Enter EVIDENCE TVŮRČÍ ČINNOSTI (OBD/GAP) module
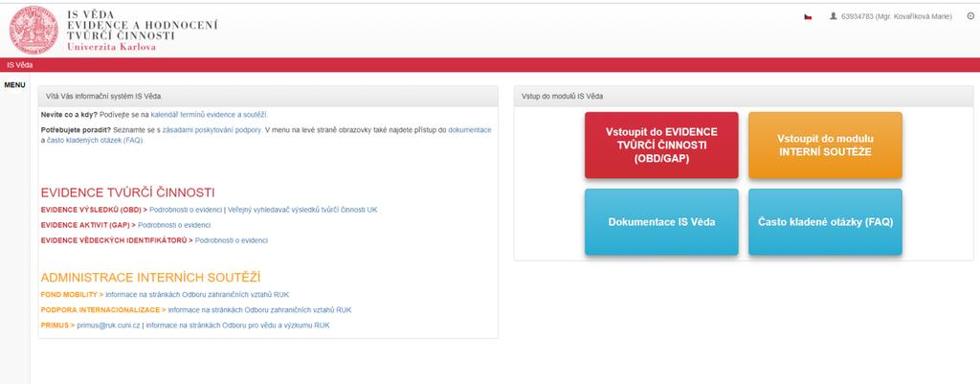This screenshot has height=384, width=980. tap(661, 146)
